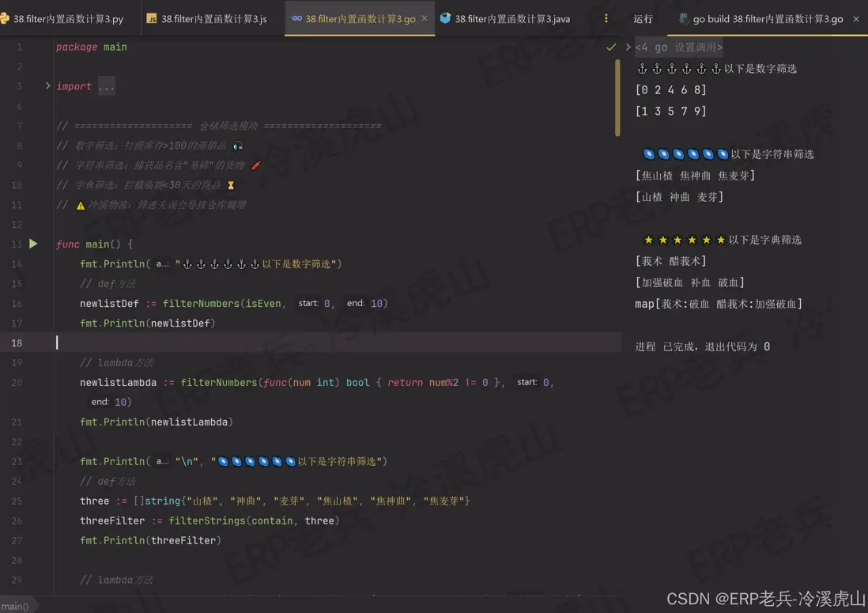Switch to 38.filter内置函数计算3.py tab

[62, 19]
